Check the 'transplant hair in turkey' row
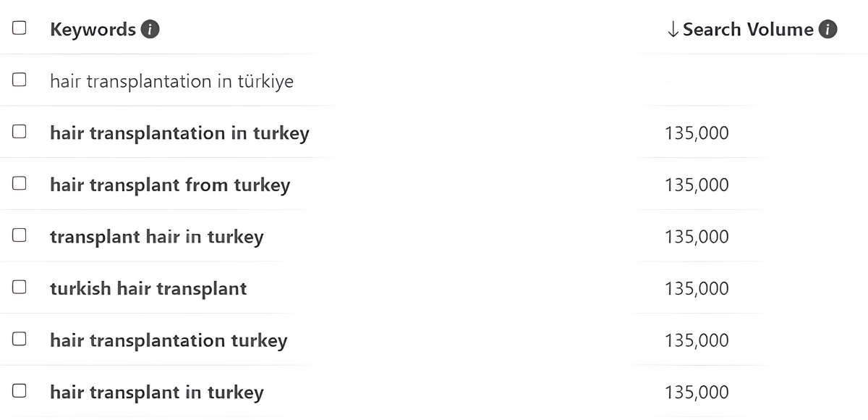This screenshot has width=868, height=420. [20, 235]
